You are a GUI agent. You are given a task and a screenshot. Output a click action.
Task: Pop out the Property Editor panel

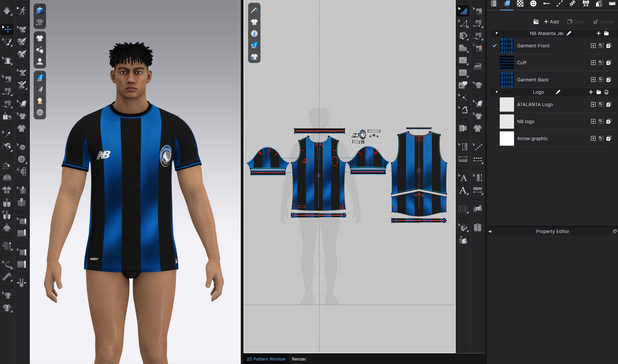click(615, 231)
